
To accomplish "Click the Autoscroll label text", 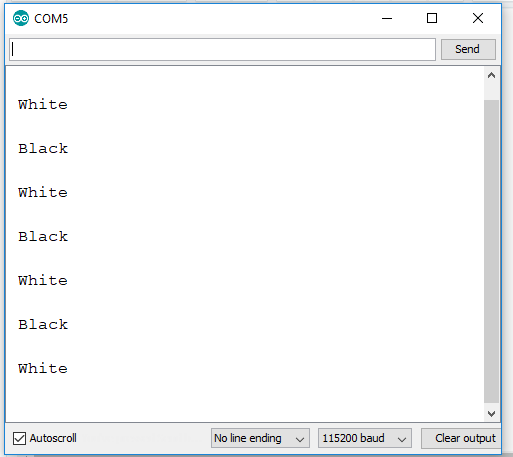I will pyautogui.click(x=53, y=438).
